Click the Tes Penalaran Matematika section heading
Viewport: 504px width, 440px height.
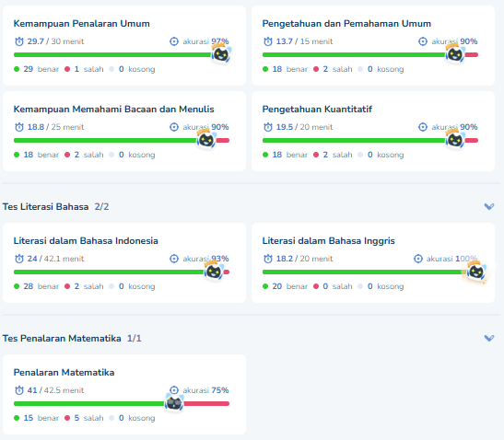(x=62, y=339)
